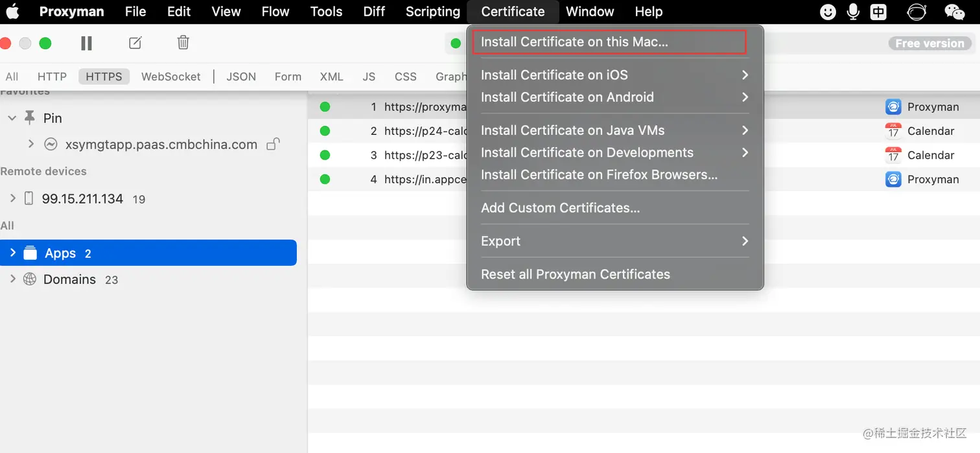Click the lock icon beside xsymgtapp domain
980x453 pixels.
click(274, 145)
